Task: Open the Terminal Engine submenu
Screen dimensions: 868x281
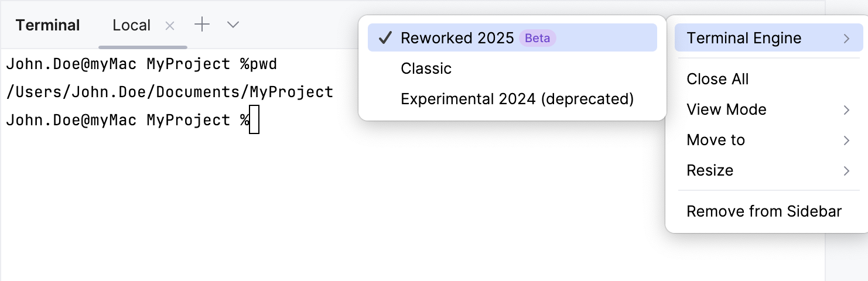Action: [744, 38]
